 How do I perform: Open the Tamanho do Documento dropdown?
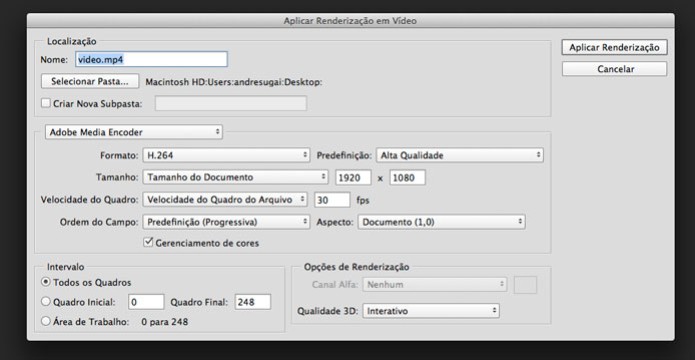[x=235, y=177]
